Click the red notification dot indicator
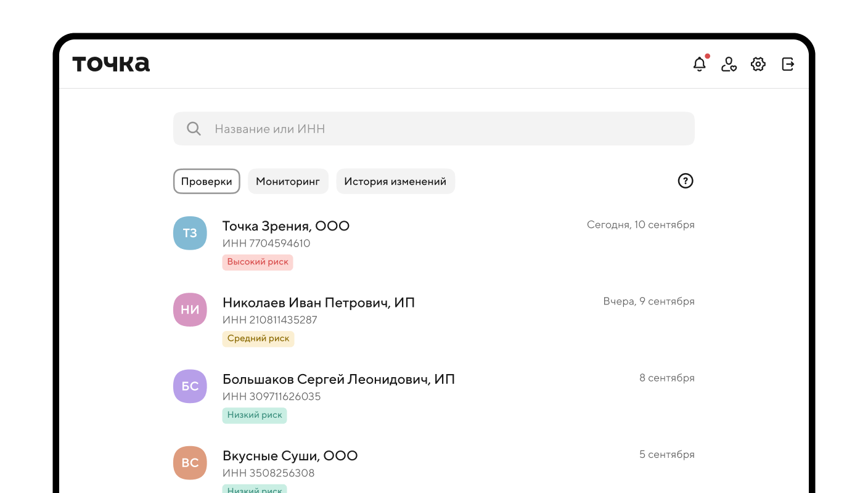This screenshot has width=868, height=493. [707, 55]
